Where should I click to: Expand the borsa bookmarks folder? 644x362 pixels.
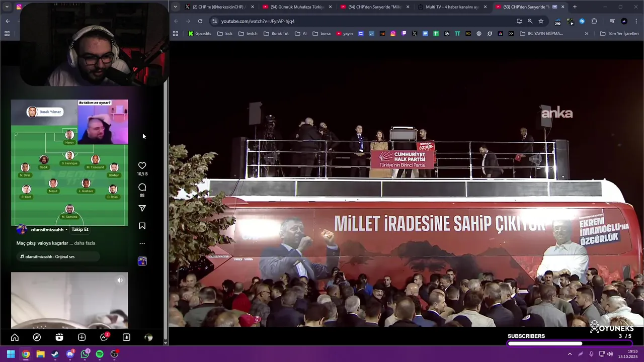tap(321, 34)
